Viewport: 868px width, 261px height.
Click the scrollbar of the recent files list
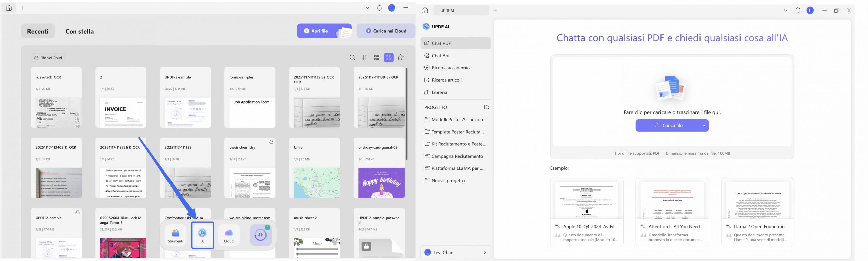point(406,114)
